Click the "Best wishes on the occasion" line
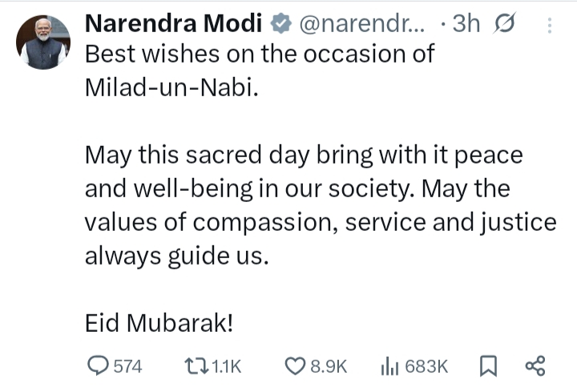Image resolution: width=577 pixels, height=392 pixels. pyautogui.click(x=259, y=55)
